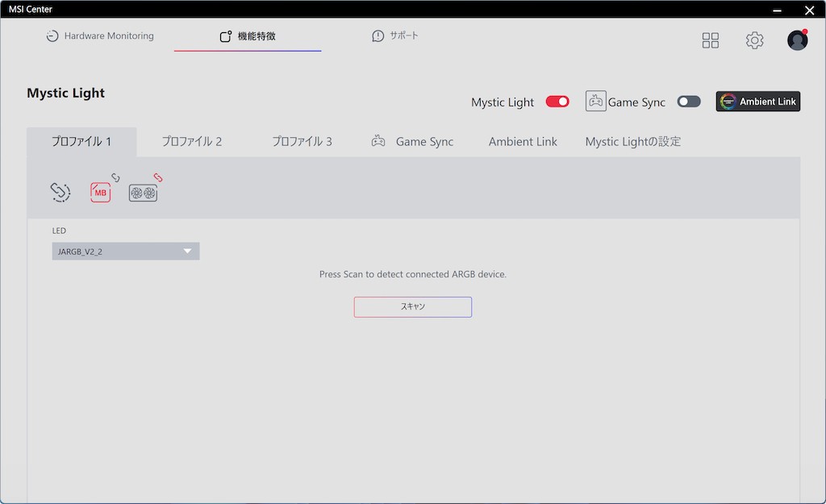
Task: Select the MB motherboard device icon
Action: (100, 193)
